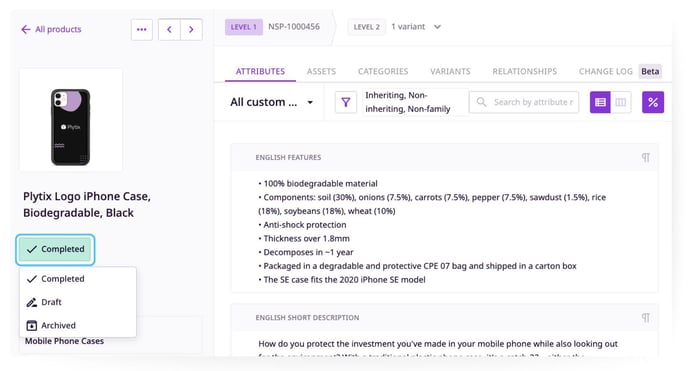The width and height of the screenshot is (688, 371).
Task: Choose Draft in the status menu
Action: (78, 302)
